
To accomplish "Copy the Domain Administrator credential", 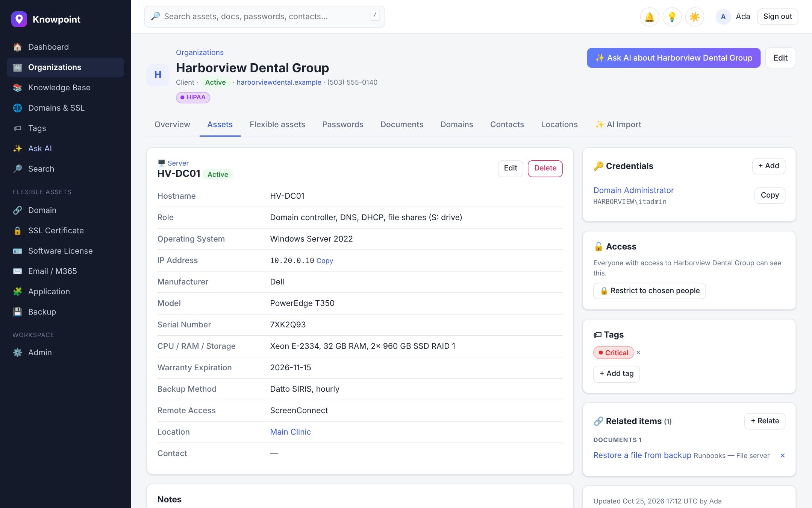I will point(770,195).
